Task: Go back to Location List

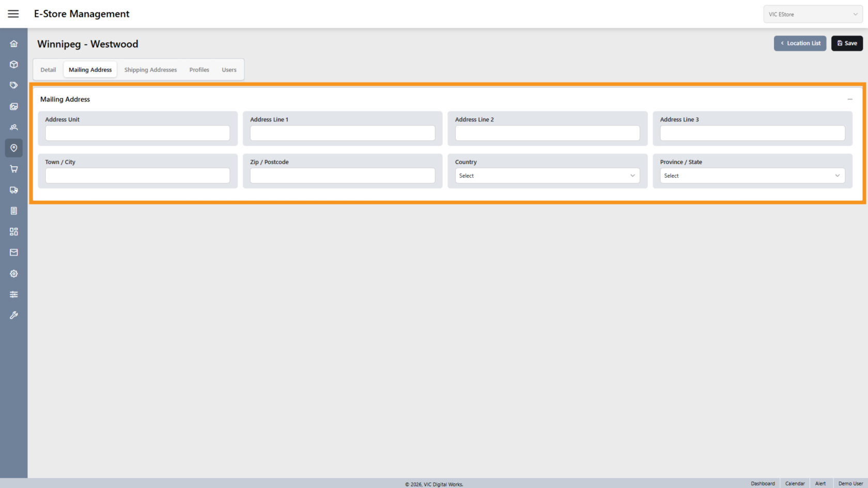Action: [800, 43]
